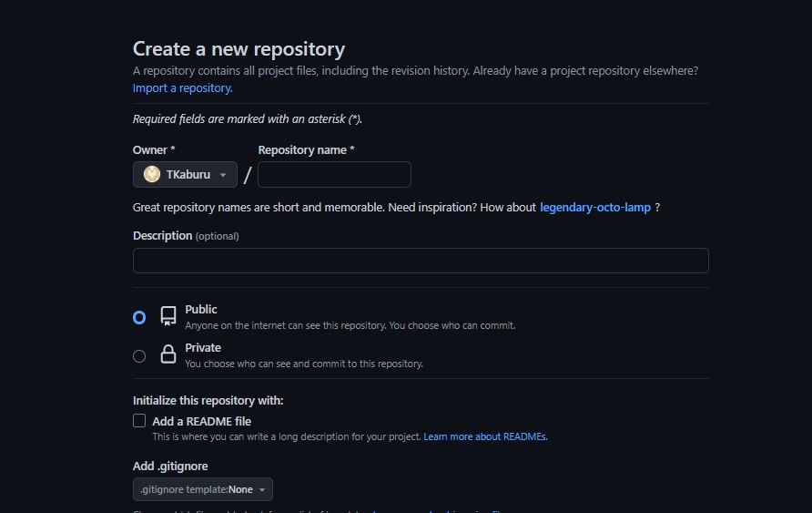Open the Import a repository link

(x=182, y=88)
